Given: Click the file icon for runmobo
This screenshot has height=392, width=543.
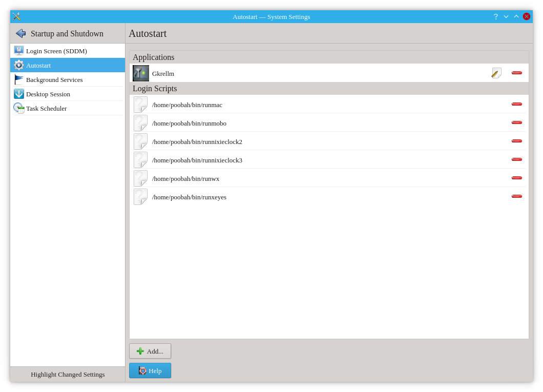Looking at the screenshot, I should (x=140, y=123).
